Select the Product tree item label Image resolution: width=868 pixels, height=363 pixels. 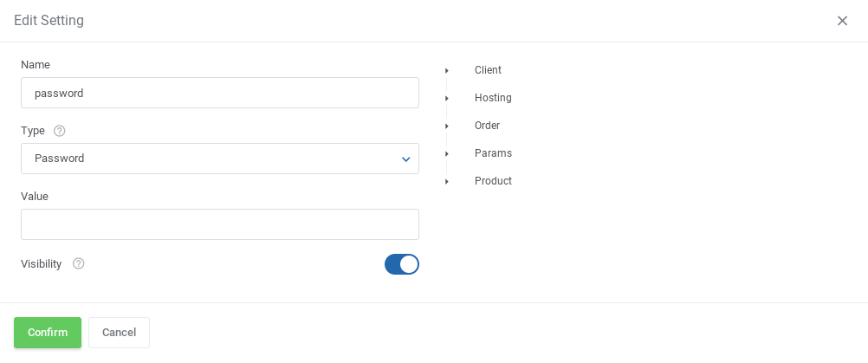tap(493, 181)
